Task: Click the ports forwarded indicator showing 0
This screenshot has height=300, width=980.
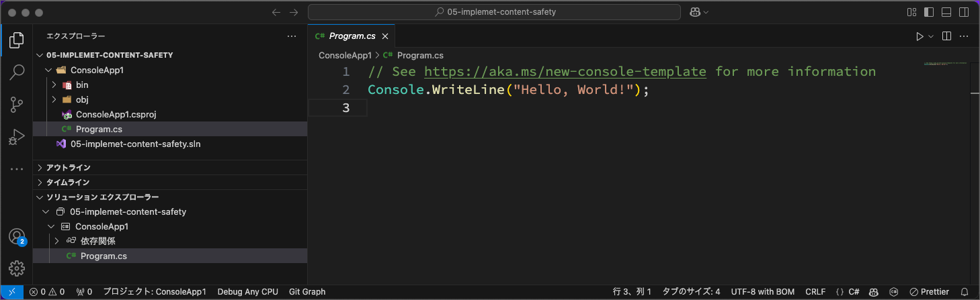Action: [84, 292]
